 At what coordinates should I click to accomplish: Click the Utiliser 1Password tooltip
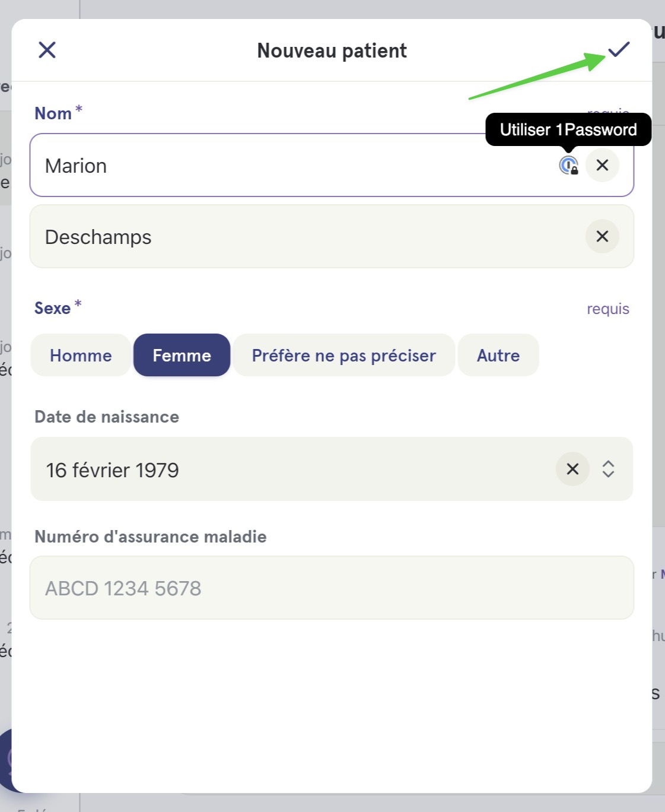[x=568, y=129]
